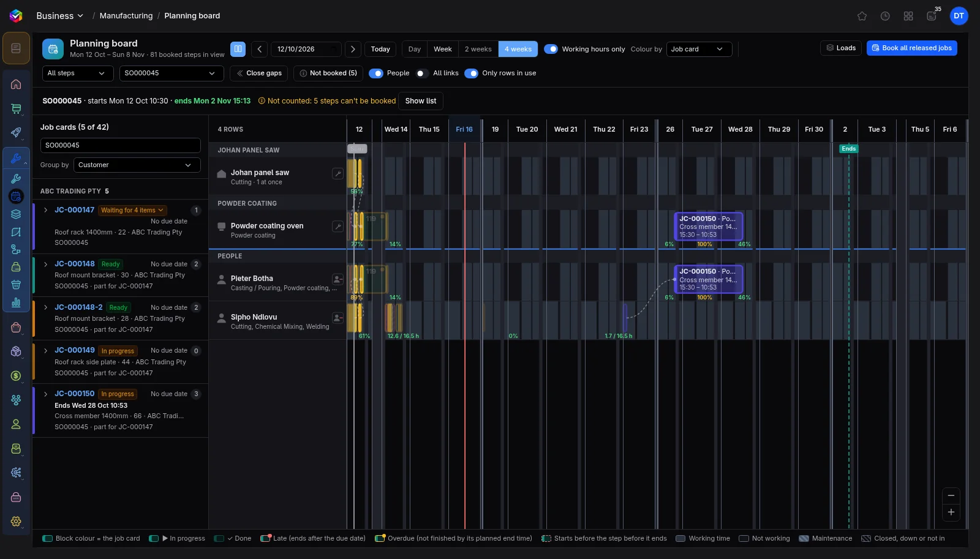
Task: Click the JC-000150 block on Powder coating oven
Action: (x=708, y=227)
